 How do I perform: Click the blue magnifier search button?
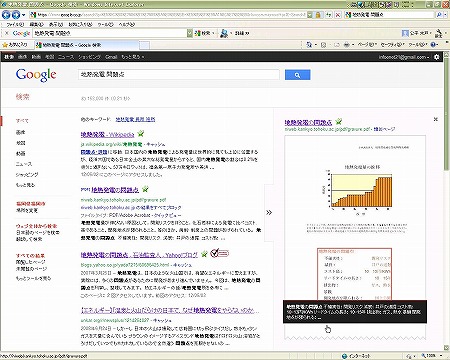click(x=297, y=75)
